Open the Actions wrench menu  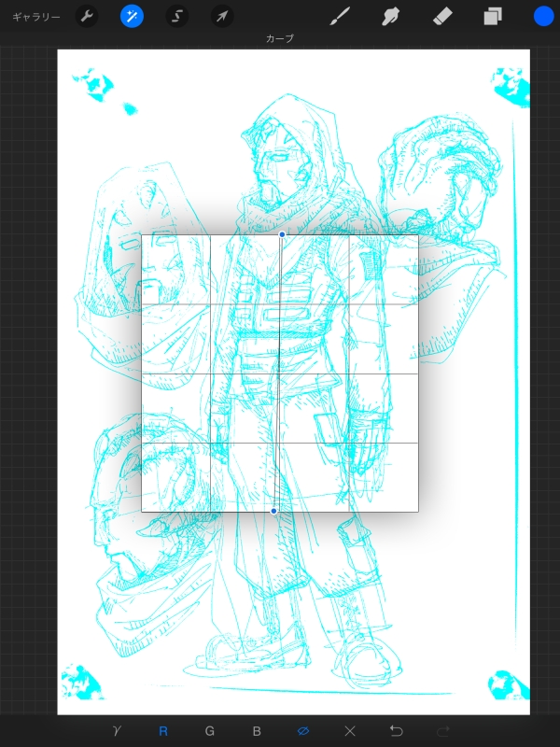pos(86,17)
